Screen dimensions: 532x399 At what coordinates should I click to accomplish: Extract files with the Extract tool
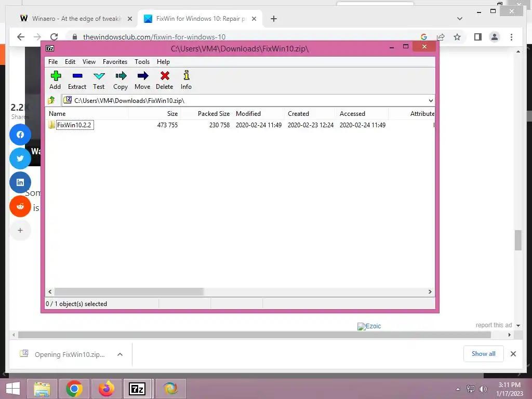[x=77, y=81]
